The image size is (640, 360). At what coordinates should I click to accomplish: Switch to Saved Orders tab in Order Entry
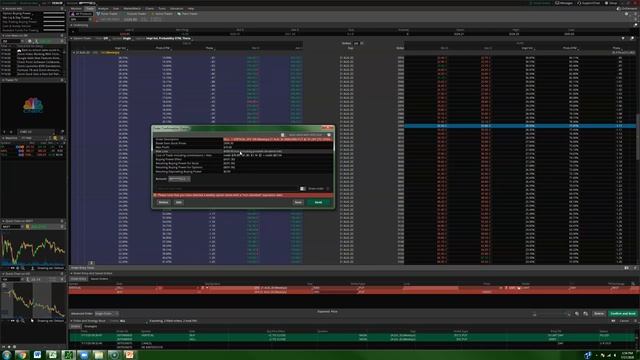[x=99, y=279]
